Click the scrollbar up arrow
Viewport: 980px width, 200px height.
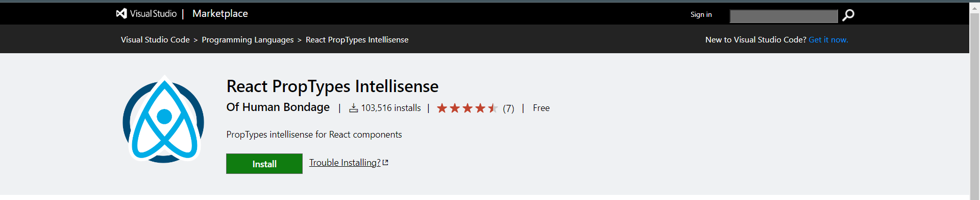coord(975,8)
